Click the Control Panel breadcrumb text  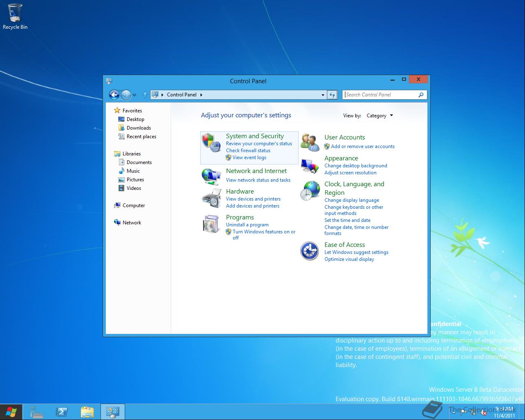182,95
